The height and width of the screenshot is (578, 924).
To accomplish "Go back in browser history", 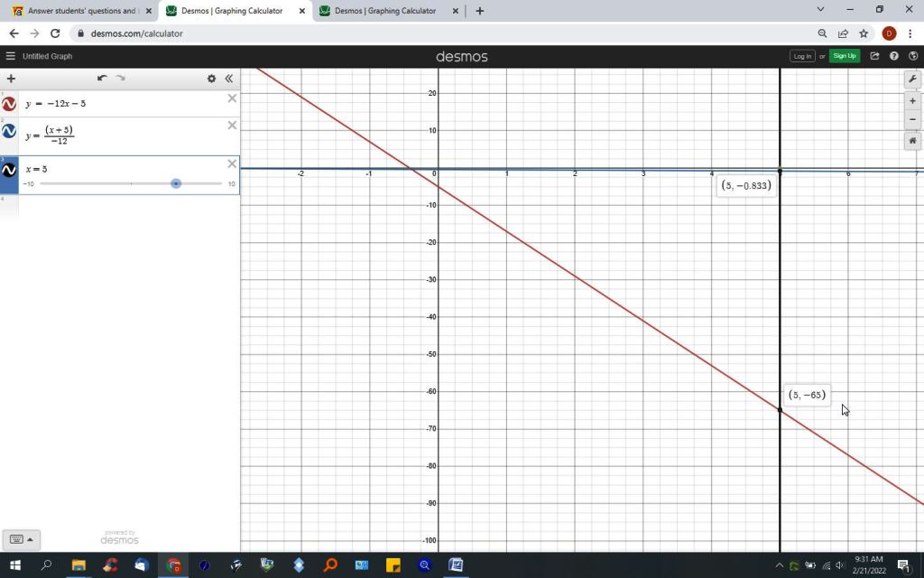I will click(x=14, y=33).
